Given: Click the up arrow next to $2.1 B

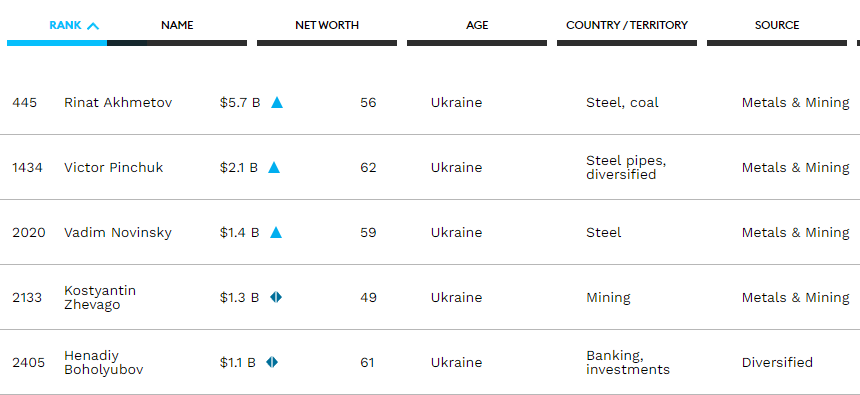Looking at the screenshot, I should point(274,167).
